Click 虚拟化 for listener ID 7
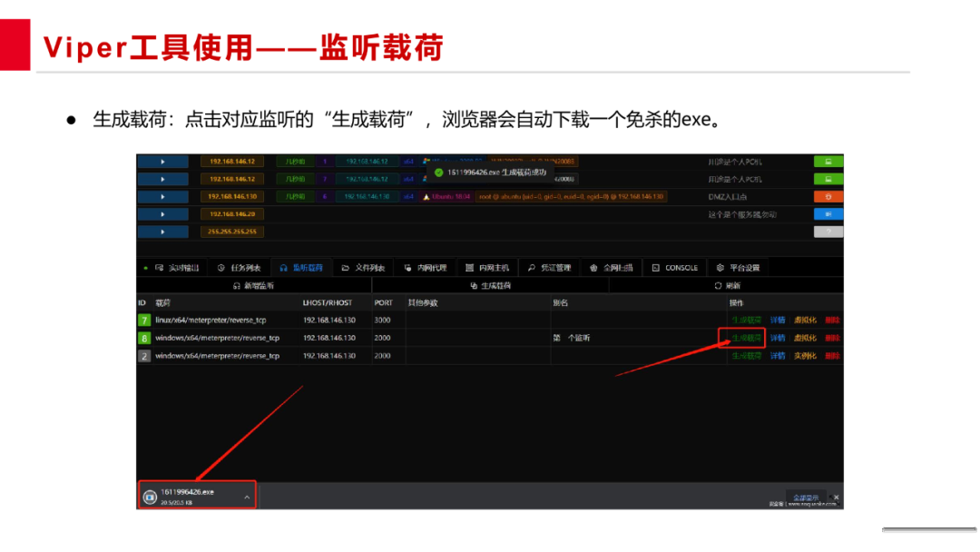The width and height of the screenshot is (980, 552). [805, 320]
